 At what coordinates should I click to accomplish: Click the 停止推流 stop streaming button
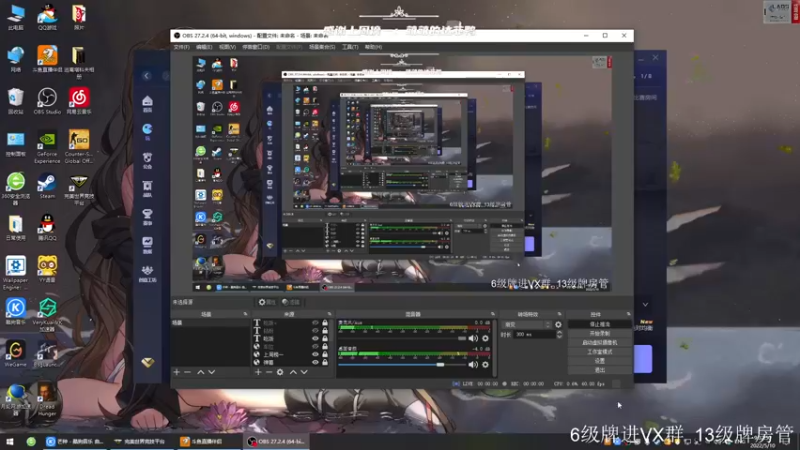pos(599,324)
